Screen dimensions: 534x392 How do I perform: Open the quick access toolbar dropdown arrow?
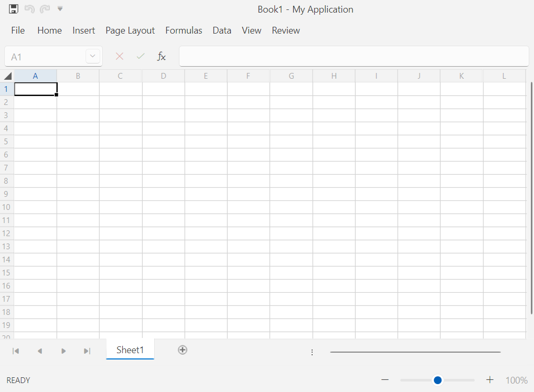60,8
